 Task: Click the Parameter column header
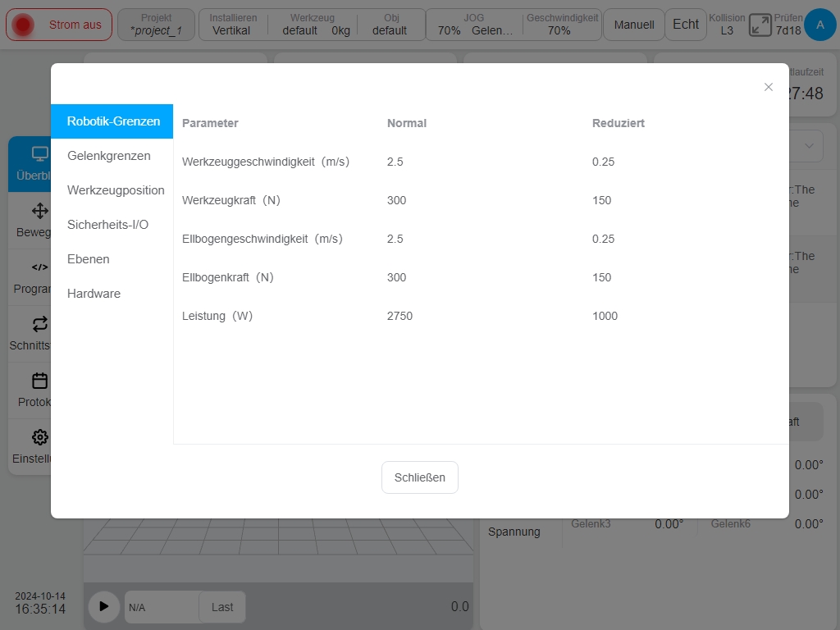[210, 123]
